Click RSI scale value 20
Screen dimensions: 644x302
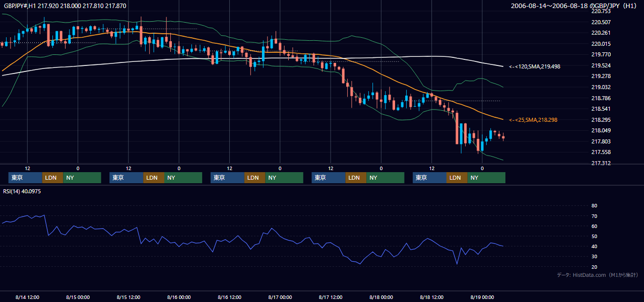coord(594,266)
